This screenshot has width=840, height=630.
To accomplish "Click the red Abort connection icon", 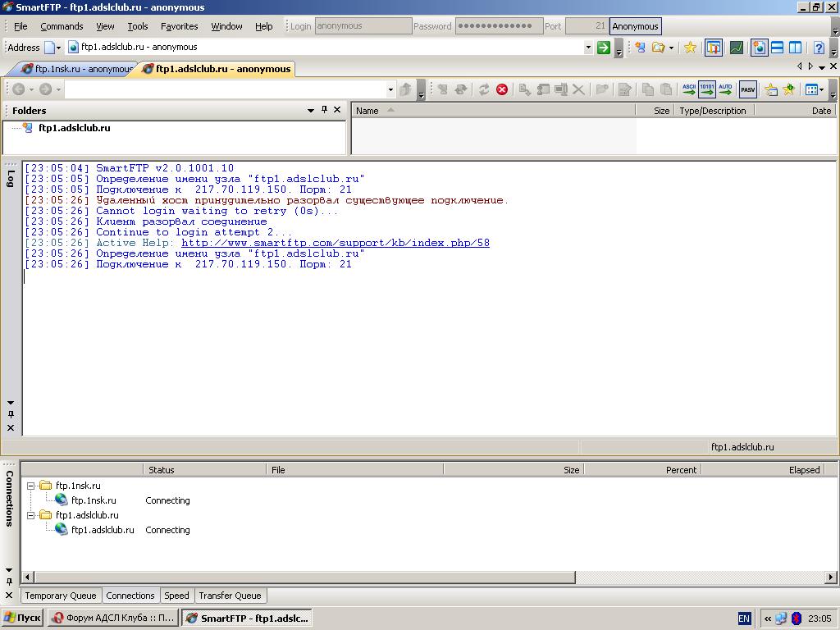I will point(502,89).
